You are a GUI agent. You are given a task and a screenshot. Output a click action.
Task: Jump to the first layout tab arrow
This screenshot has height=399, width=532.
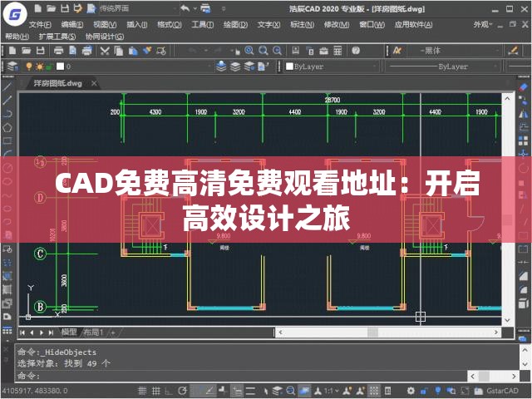[x=22, y=332]
